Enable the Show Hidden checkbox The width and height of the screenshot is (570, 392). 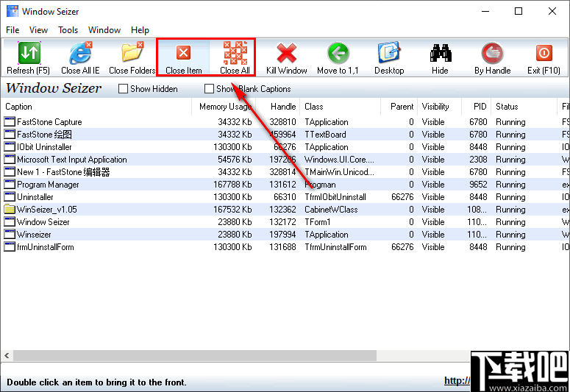[x=124, y=89]
